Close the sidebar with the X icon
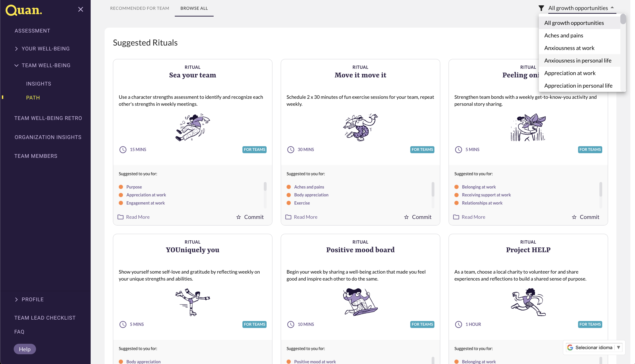 (80, 10)
